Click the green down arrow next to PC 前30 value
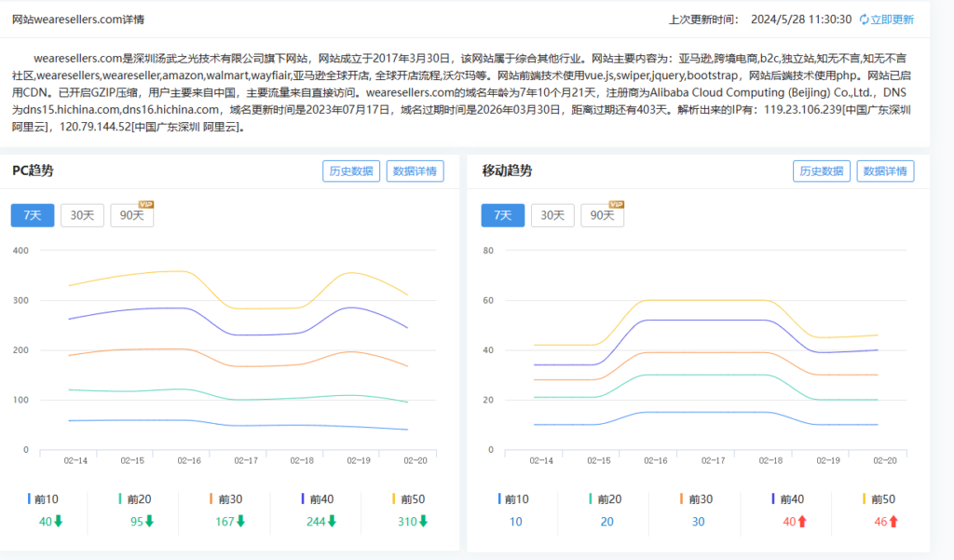This screenshot has width=954, height=560. pyautogui.click(x=242, y=522)
